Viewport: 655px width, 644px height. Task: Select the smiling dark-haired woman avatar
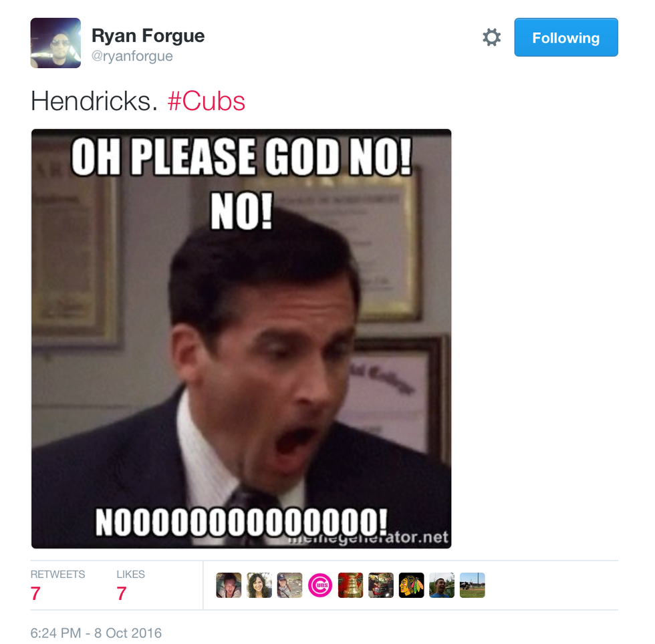tap(259, 585)
